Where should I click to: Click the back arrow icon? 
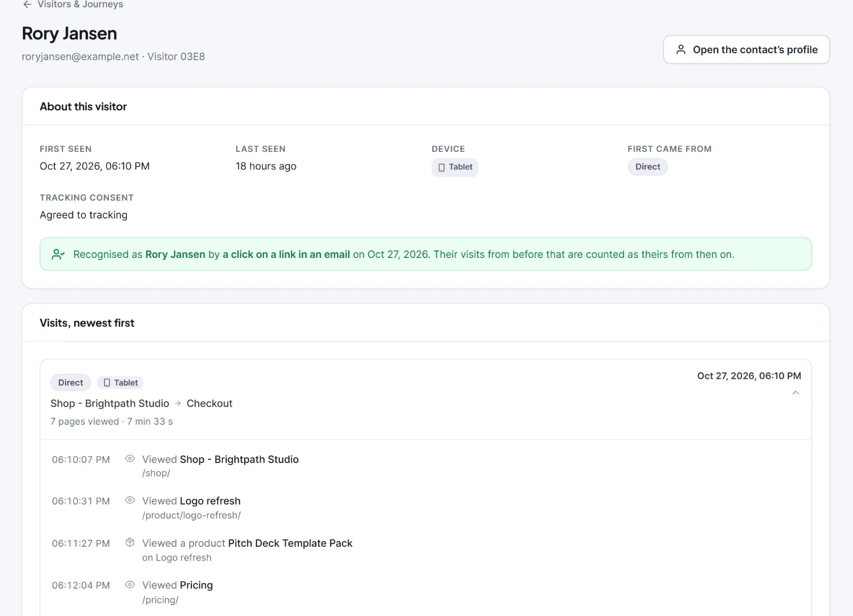tap(27, 4)
